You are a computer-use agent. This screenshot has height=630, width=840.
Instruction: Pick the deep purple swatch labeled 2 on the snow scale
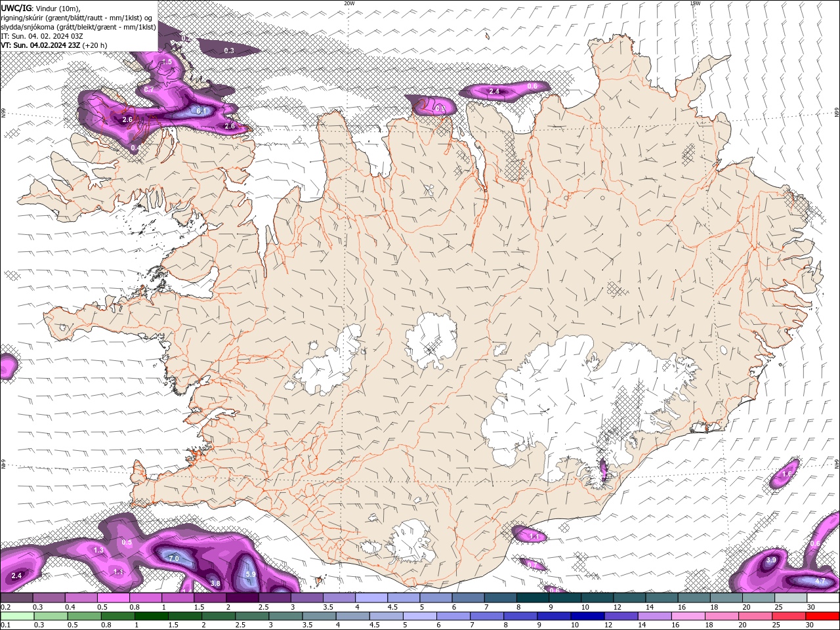241,598
